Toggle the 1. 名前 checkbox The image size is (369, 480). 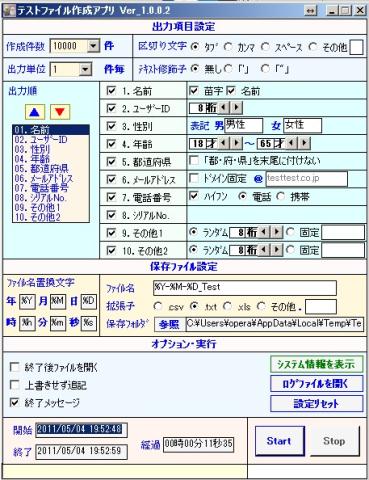tap(111, 91)
